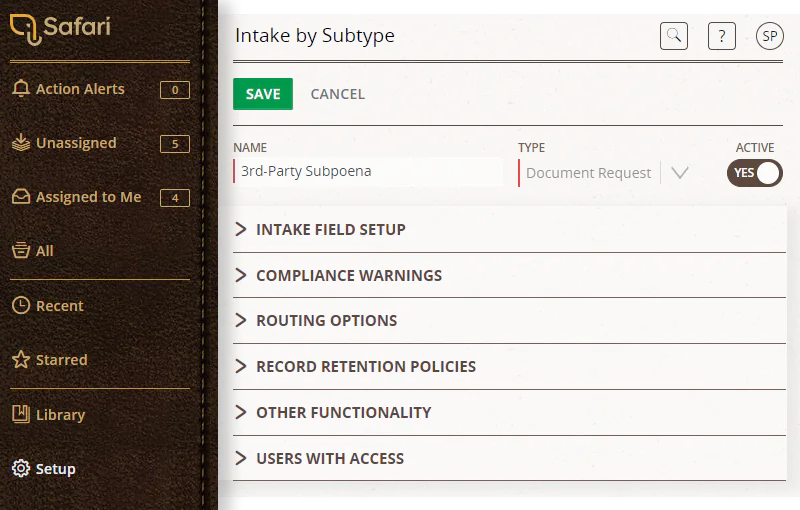Click the Cancel link

338,94
